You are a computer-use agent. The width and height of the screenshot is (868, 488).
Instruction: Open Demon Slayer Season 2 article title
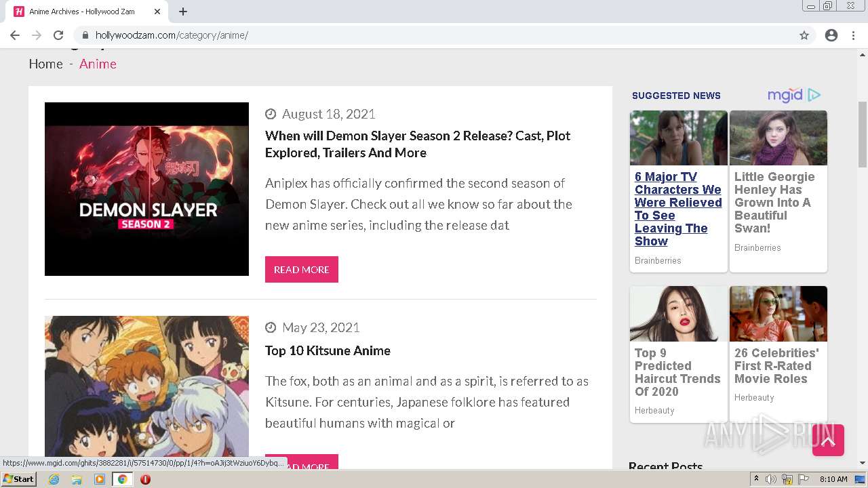(x=418, y=144)
